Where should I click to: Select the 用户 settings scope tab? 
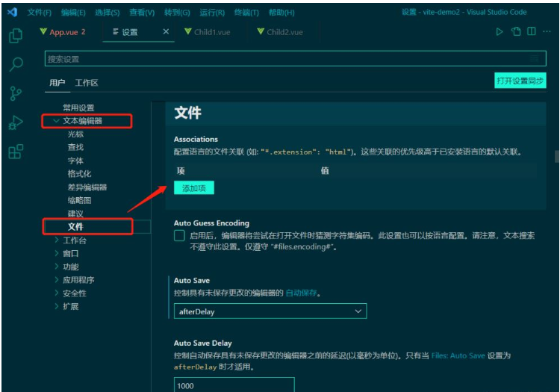point(57,83)
